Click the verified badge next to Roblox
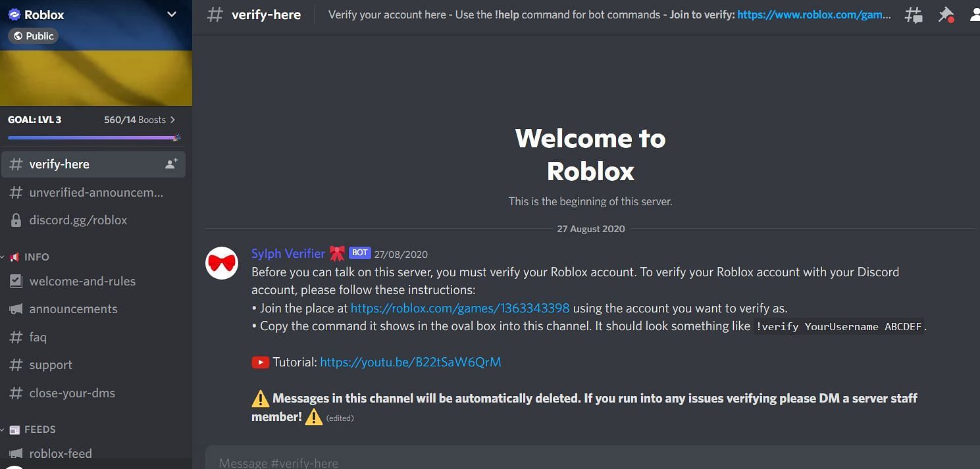Image resolution: width=980 pixels, height=469 pixels. click(14, 14)
